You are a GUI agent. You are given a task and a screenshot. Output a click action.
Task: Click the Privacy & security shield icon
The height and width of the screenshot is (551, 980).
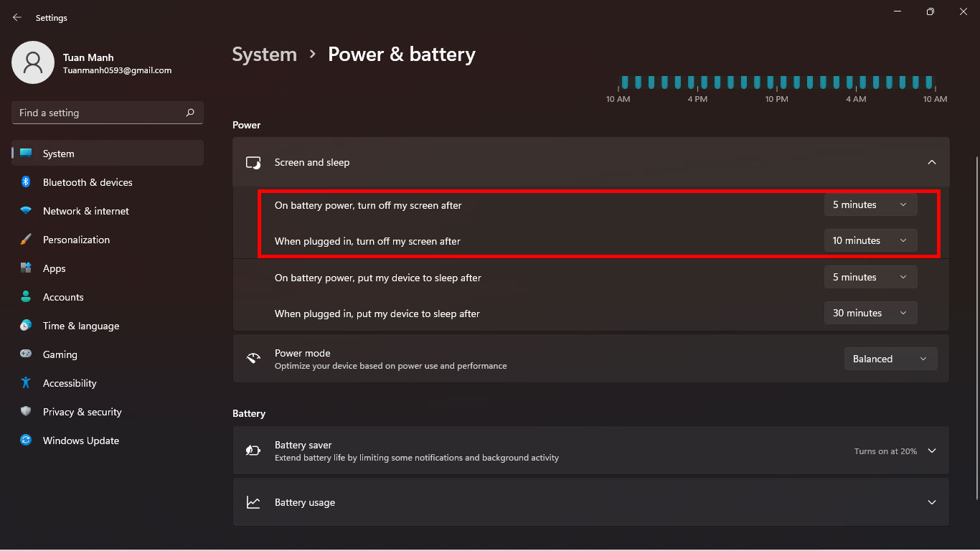26,412
